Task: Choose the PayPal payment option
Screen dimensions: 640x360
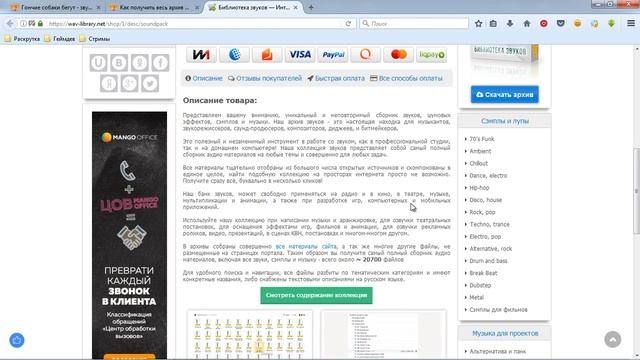Action: click(333, 54)
